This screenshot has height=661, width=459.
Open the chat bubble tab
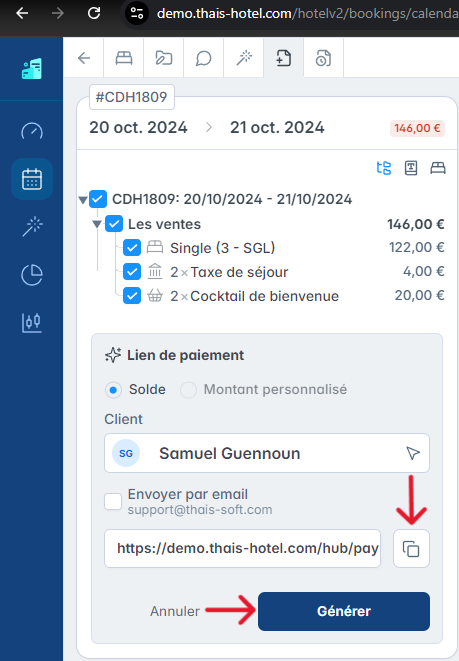pyautogui.click(x=203, y=58)
